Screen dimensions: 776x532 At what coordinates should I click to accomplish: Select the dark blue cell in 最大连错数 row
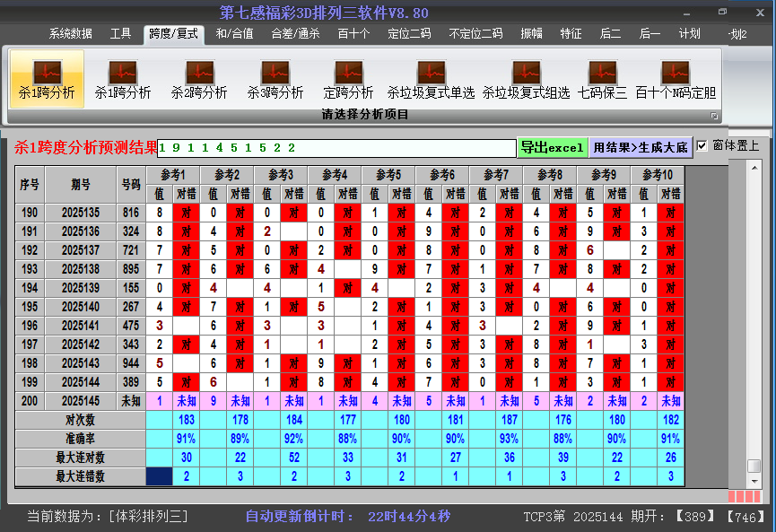[x=159, y=476]
